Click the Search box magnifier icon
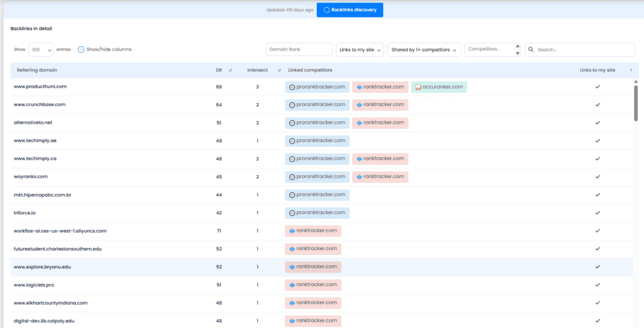This screenshot has width=644, height=328. [531, 50]
